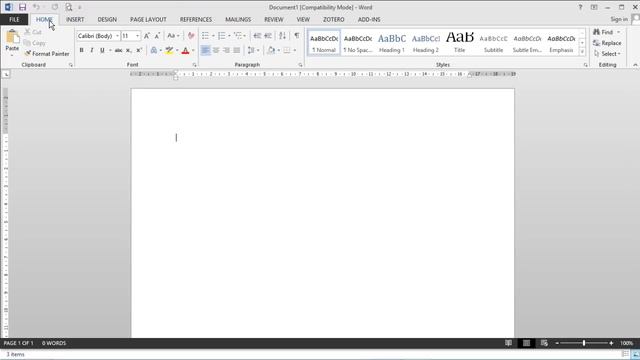
Task: Apply the Title style
Action: (460, 42)
